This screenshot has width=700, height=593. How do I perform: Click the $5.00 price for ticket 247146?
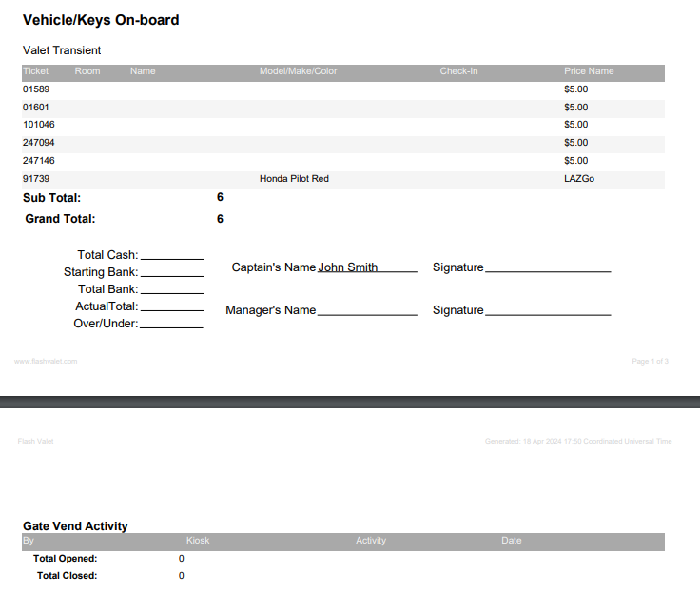576,161
